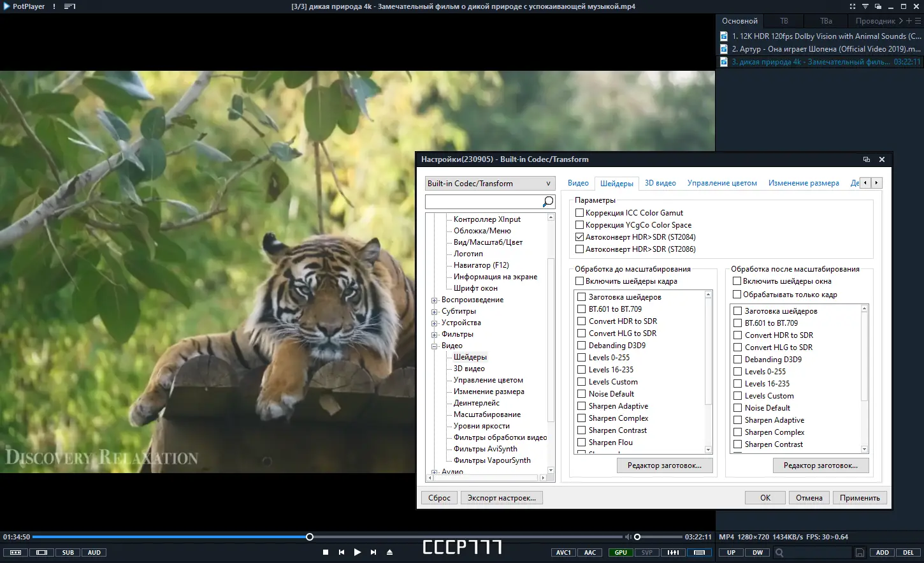Collapse the Видео tree node
The height and width of the screenshot is (563, 924).
tap(435, 346)
